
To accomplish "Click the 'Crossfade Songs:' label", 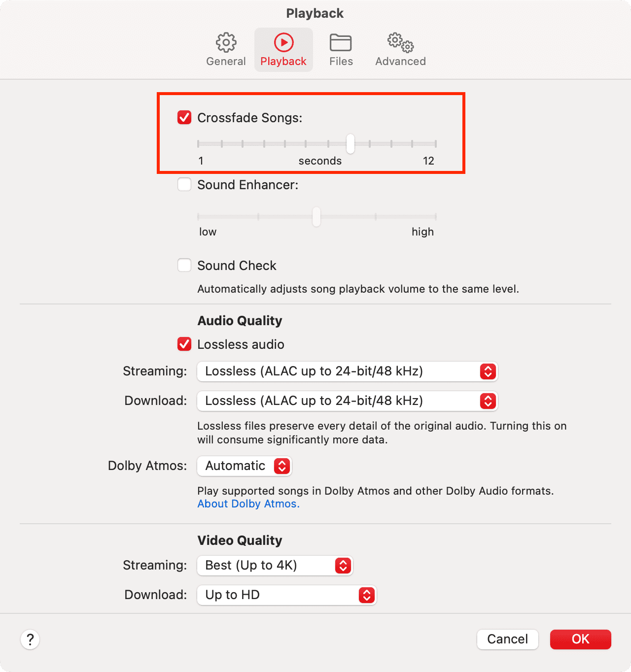I will pos(250,118).
